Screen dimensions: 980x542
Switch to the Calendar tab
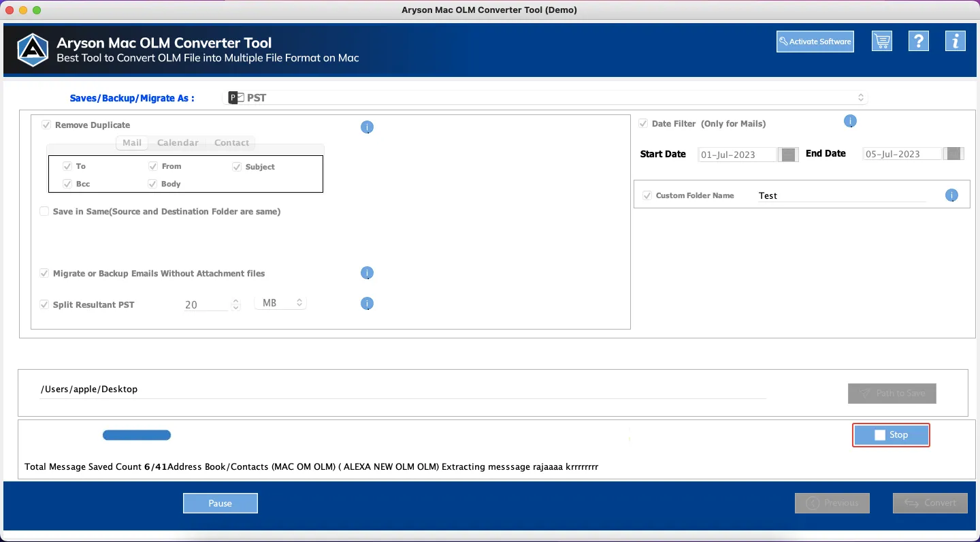point(178,143)
